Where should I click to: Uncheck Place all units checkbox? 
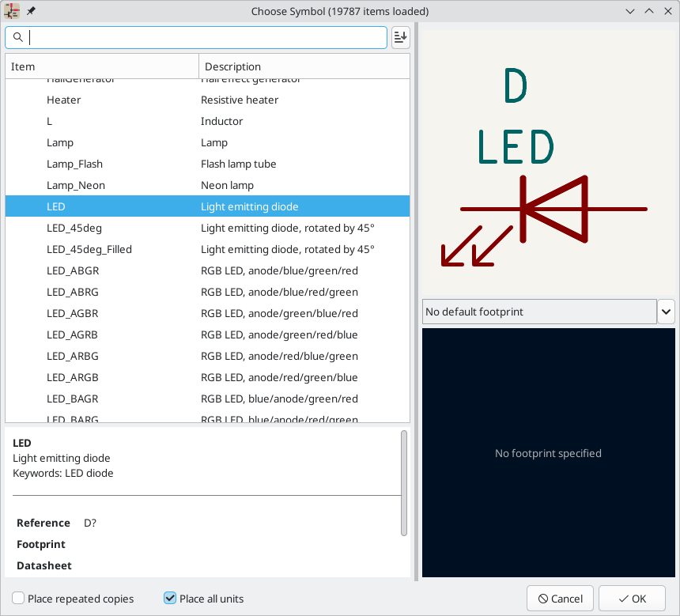click(170, 599)
